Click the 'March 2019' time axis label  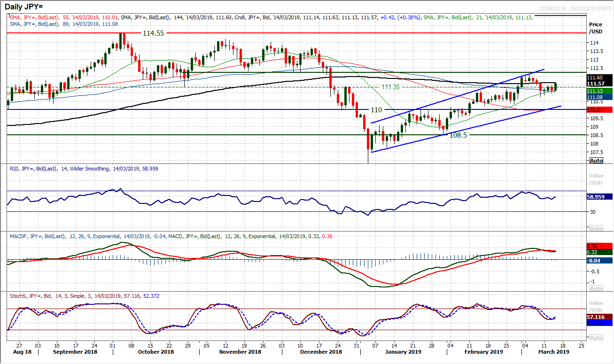553,351
